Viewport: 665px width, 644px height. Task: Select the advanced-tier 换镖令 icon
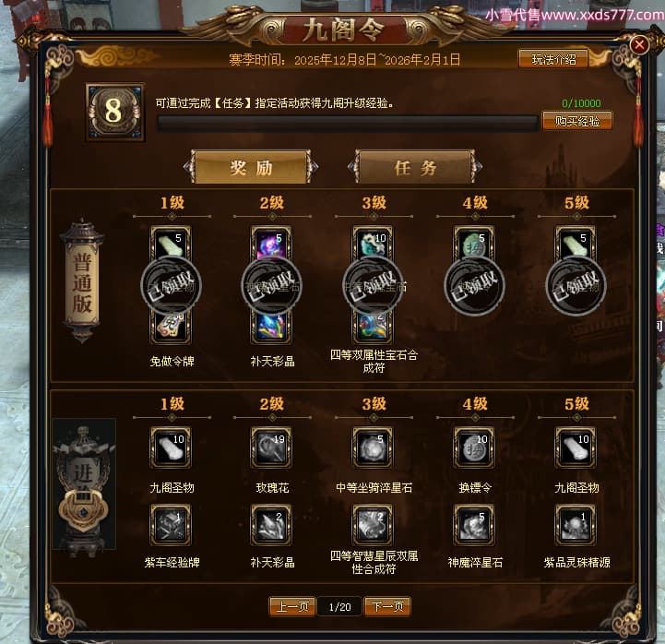coord(474,447)
